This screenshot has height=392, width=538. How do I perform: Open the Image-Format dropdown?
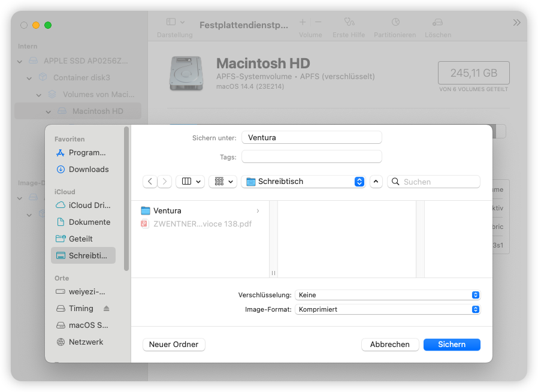tap(388, 309)
